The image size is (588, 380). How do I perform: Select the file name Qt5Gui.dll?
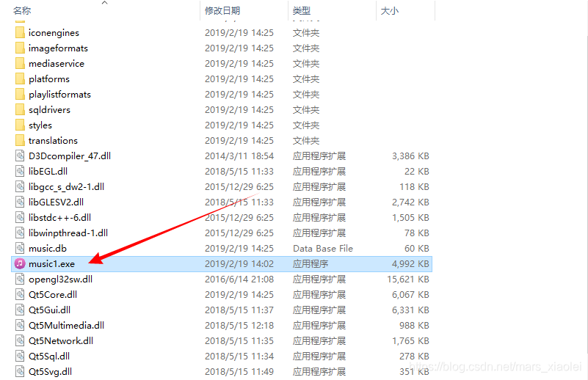[49, 310]
